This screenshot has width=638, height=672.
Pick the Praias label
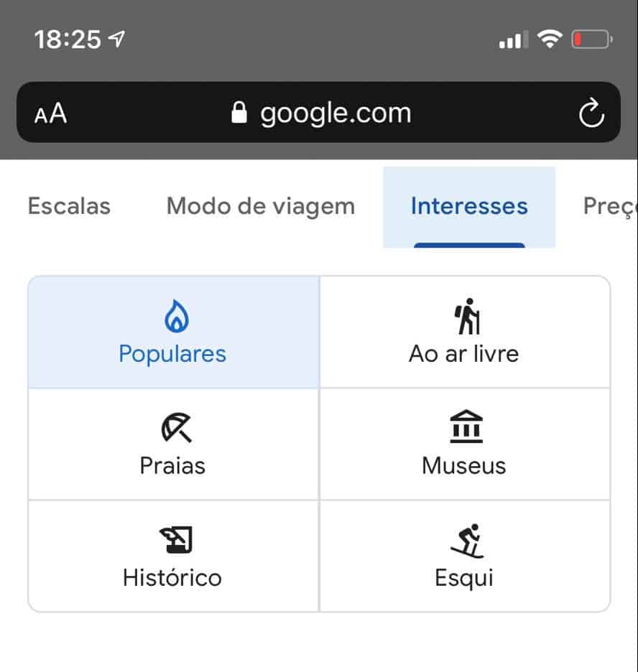(x=172, y=466)
